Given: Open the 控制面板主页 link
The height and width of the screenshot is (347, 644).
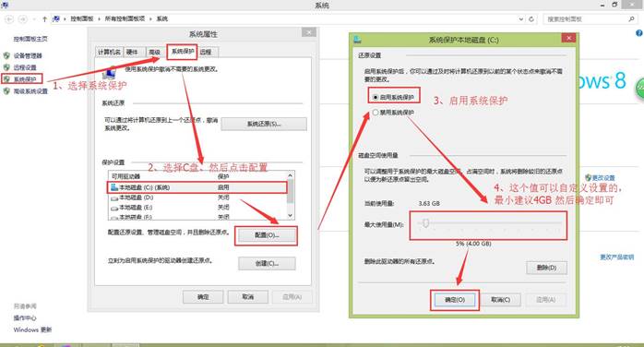Looking at the screenshot, I should click(x=30, y=39).
